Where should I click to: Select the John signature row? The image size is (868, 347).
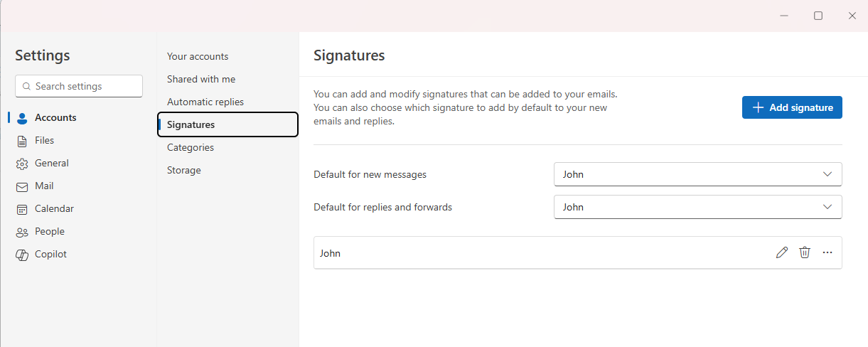[x=498, y=252]
